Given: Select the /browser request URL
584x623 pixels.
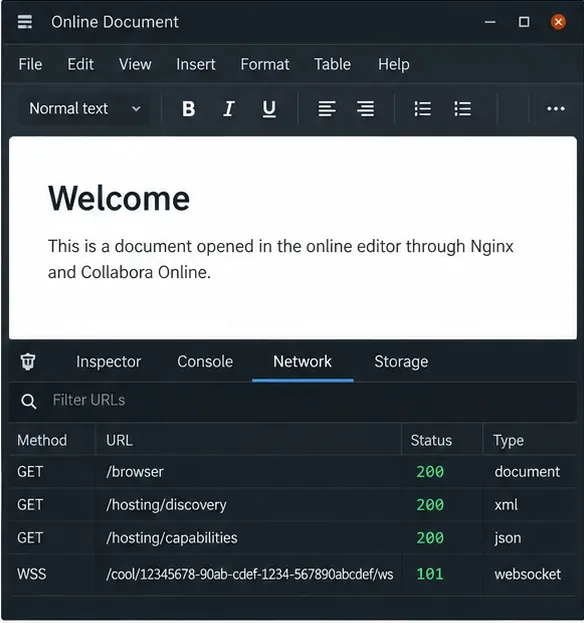Looking at the screenshot, I should 135,472.
